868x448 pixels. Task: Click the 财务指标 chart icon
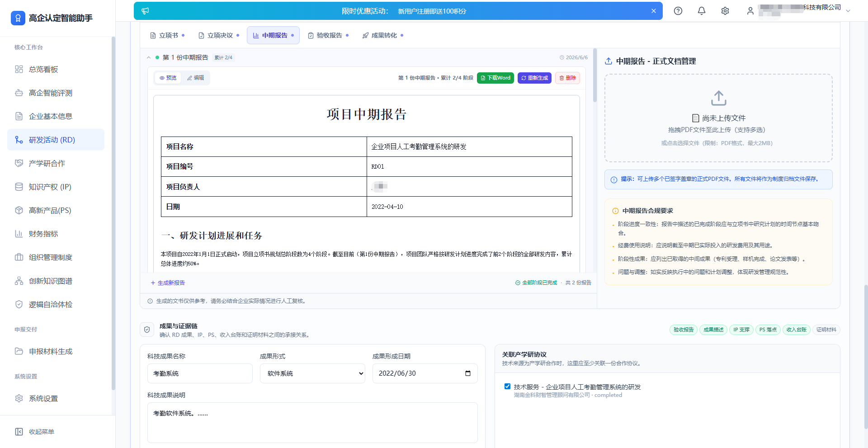pyautogui.click(x=19, y=234)
